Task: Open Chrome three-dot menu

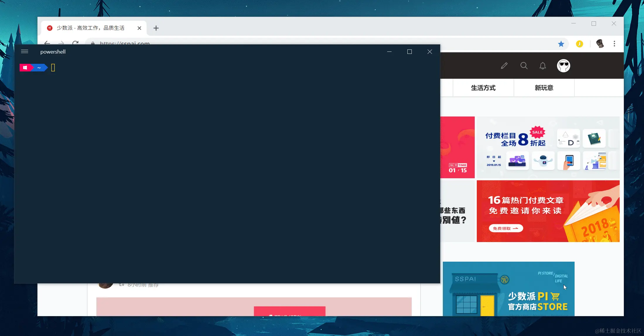Action: pos(614,44)
